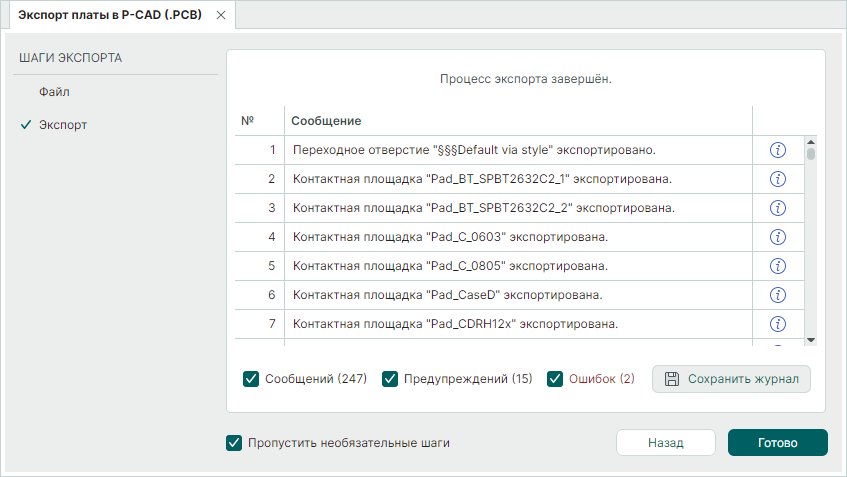Click the Сообщение column header
This screenshot has height=477, width=847.
tap(326, 121)
